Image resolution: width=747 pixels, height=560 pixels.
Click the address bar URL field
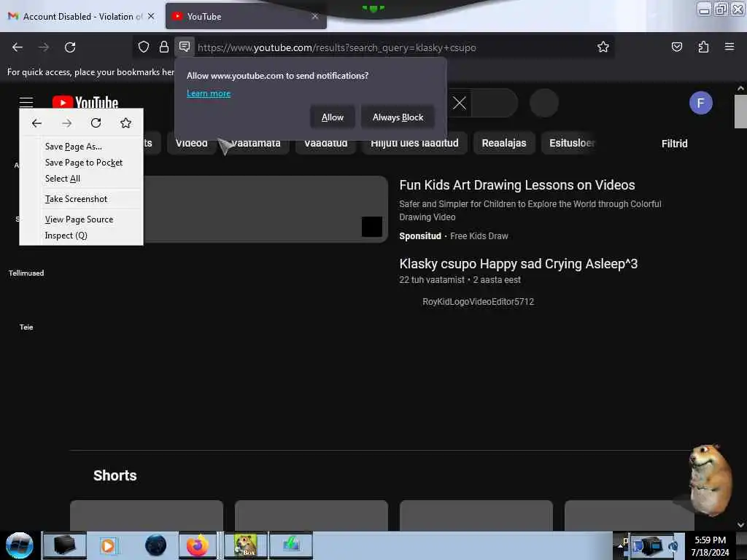[336, 47]
